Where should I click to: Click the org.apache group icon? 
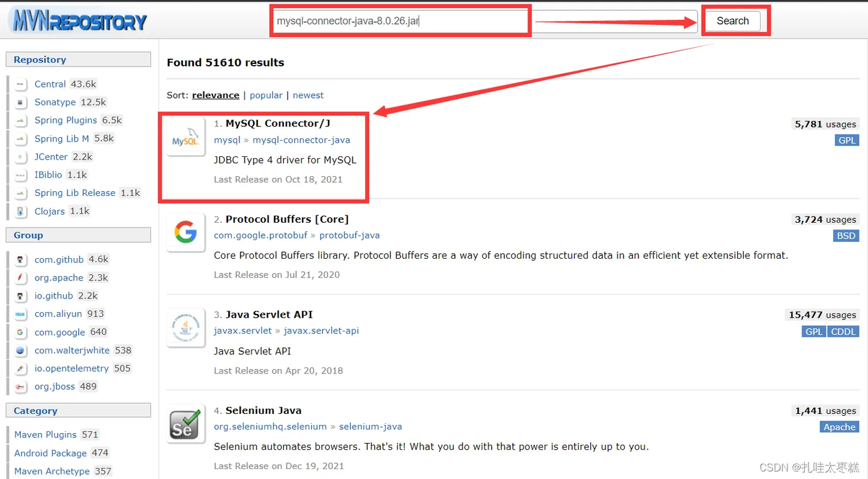21,278
